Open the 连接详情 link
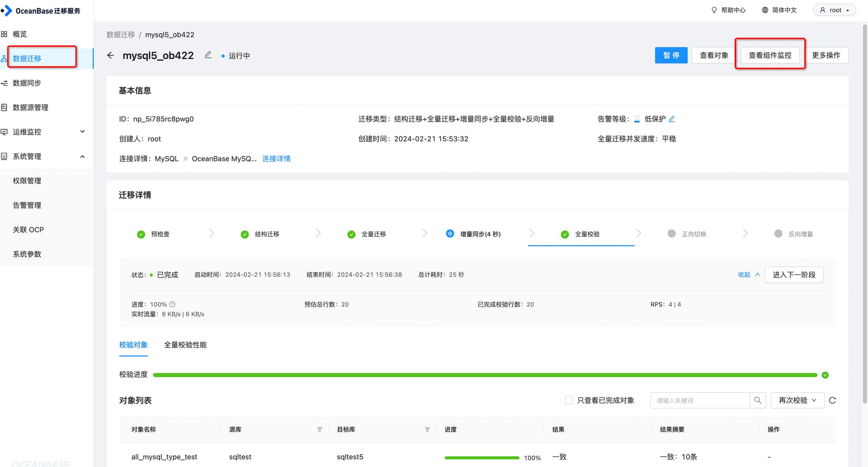This screenshot has width=868, height=467. click(276, 159)
